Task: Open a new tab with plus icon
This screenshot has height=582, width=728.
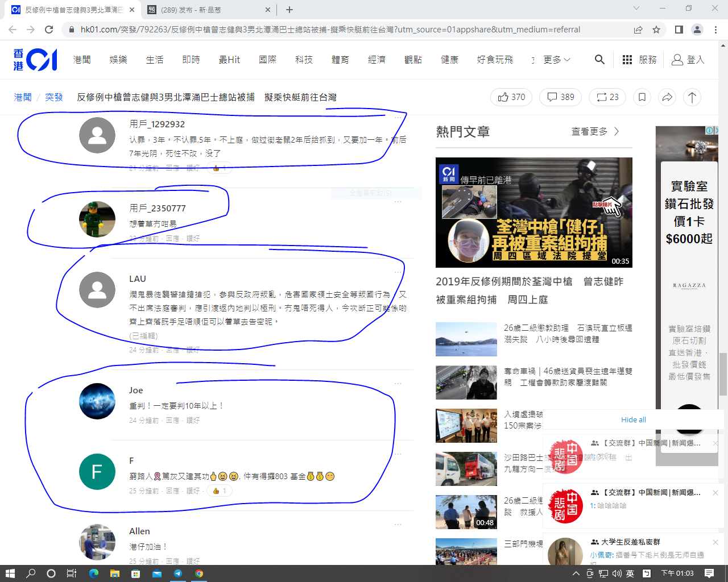Action: [x=289, y=10]
